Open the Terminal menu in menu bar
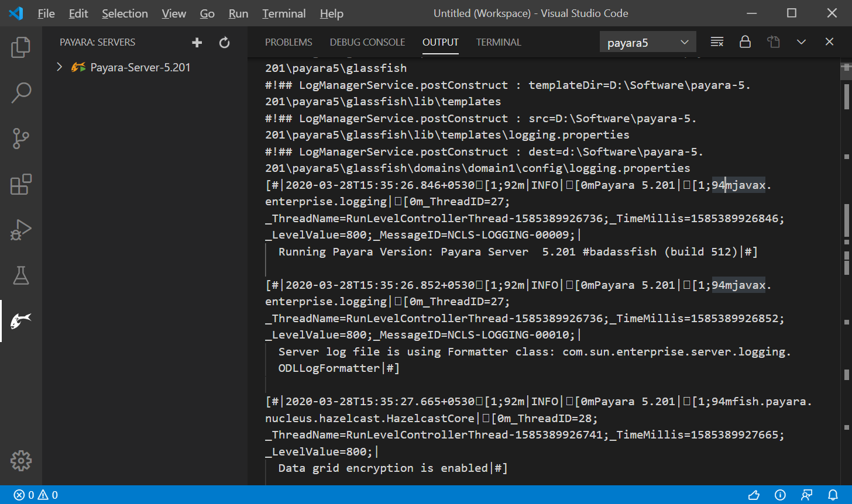Screen dimensions: 852x504 (x=284, y=13)
